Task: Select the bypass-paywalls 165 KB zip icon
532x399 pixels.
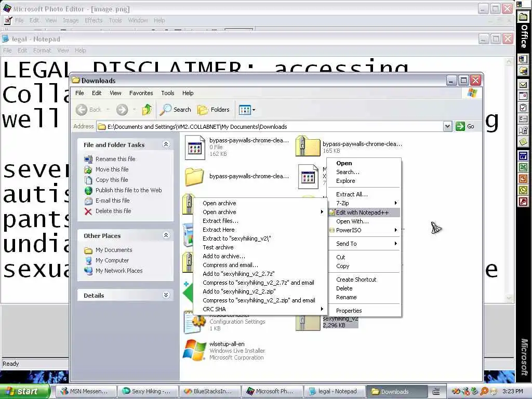Action: (x=308, y=146)
